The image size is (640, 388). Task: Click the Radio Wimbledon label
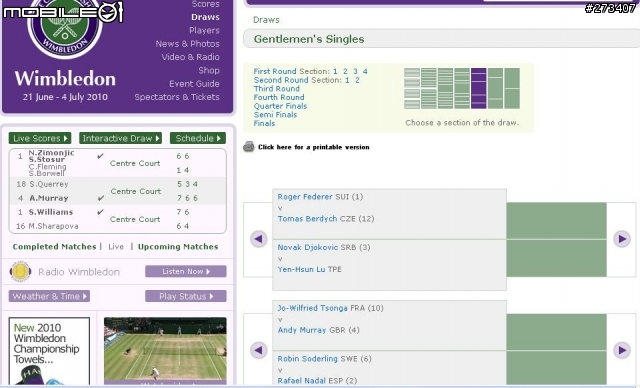[79, 272]
